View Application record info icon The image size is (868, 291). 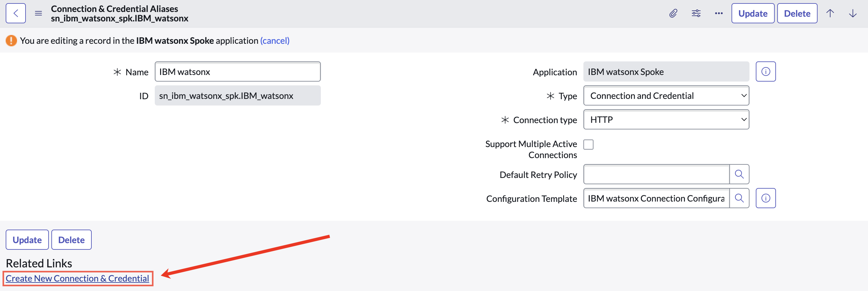tap(766, 72)
